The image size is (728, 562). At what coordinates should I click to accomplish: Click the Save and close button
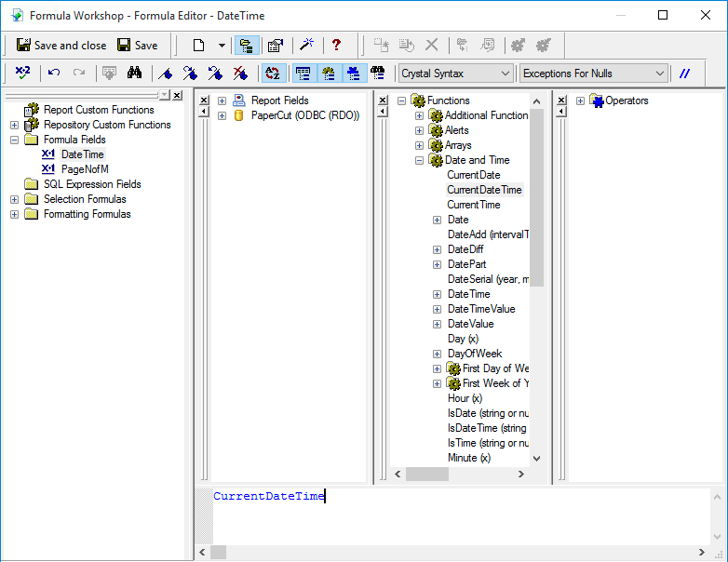click(x=61, y=46)
